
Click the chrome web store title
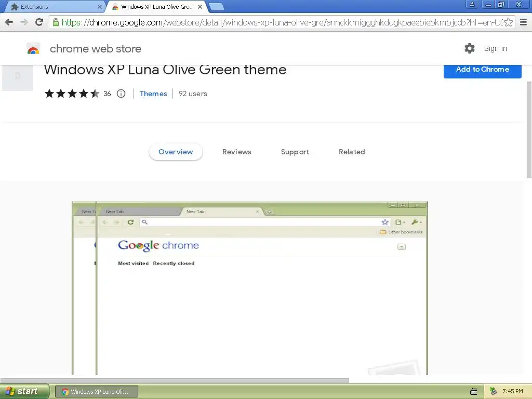(96, 49)
